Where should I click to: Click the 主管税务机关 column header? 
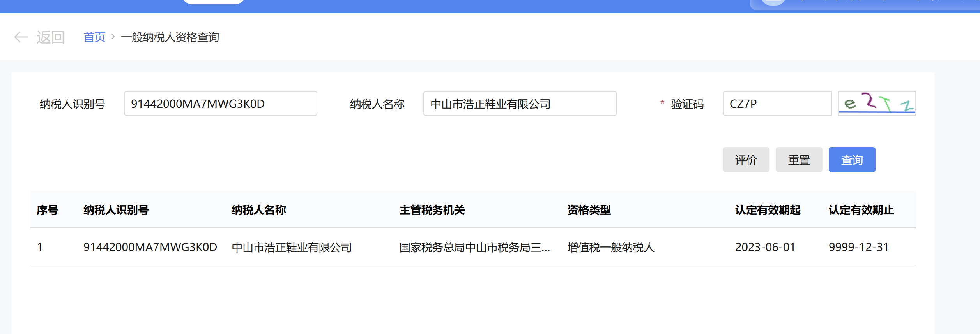[x=432, y=210]
